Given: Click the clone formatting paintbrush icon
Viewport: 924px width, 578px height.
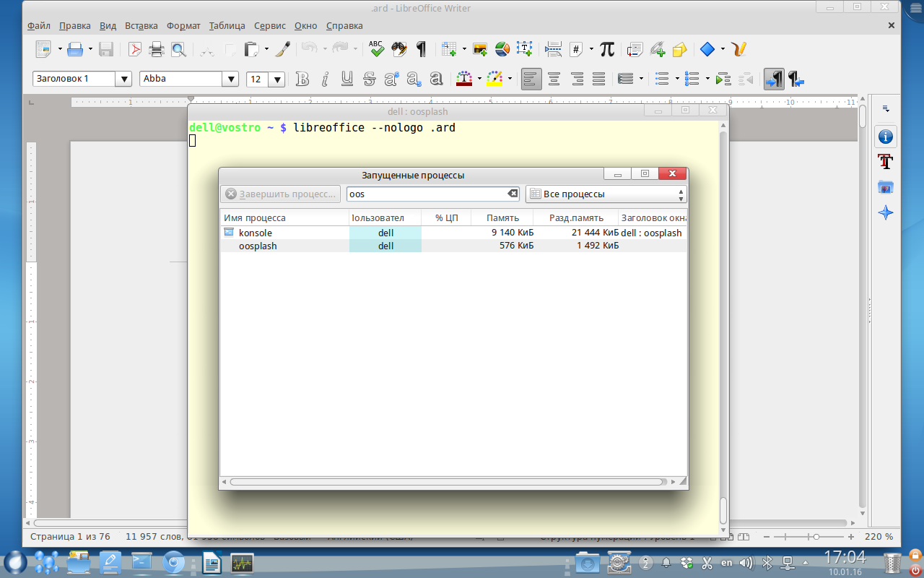Looking at the screenshot, I should (284, 49).
